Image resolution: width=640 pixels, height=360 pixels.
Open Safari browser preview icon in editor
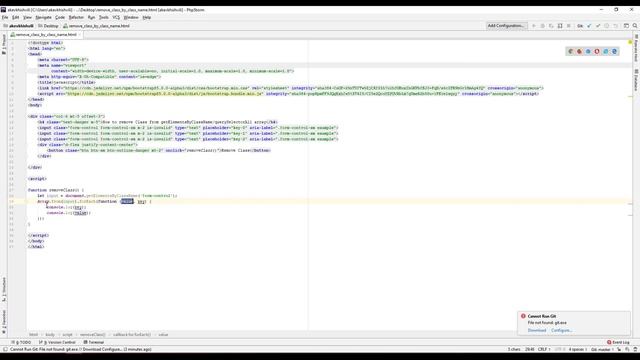pyautogui.click(x=588, y=51)
